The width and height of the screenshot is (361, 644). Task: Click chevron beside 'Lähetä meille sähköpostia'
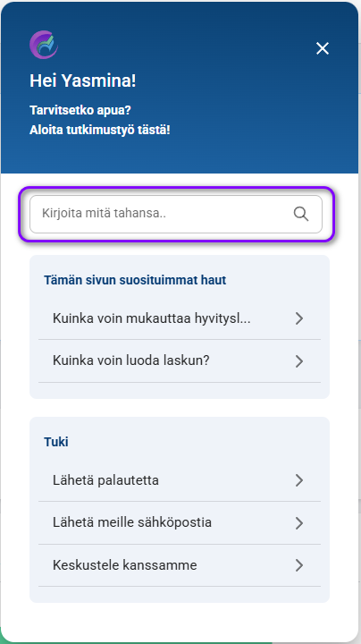(x=299, y=523)
